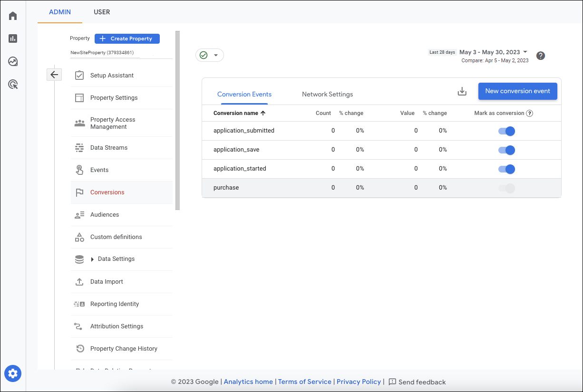Image resolution: width=583 pixels, height=392 pixels.
Task: Click the Property Change History clock icon
Action: (x=80, y=349)
